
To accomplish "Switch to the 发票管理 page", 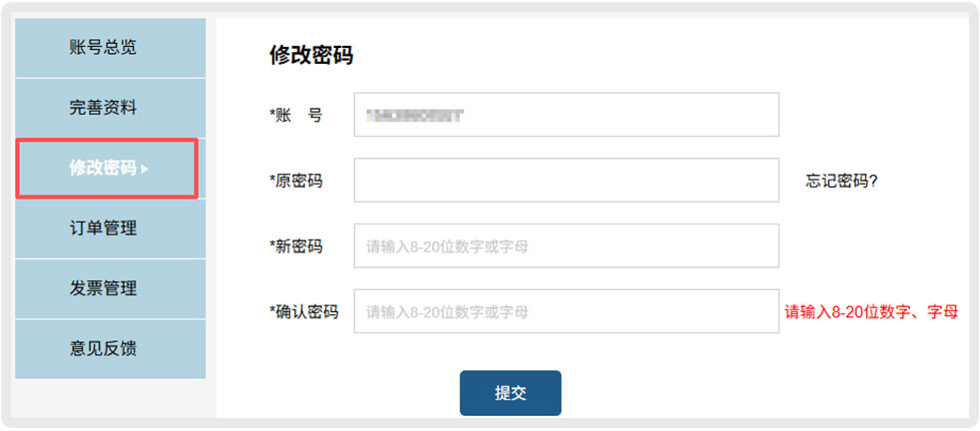I will (x=103, y=288).
